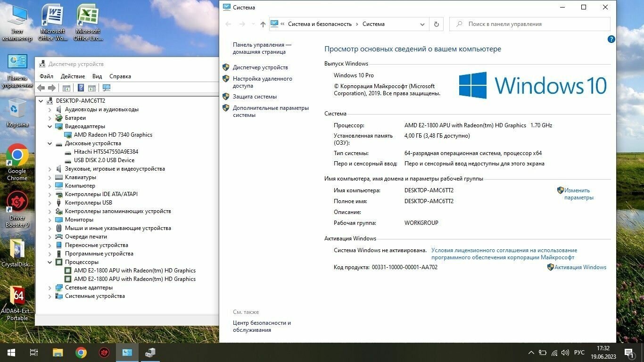Open the license agreement terms link

point(504,254)
